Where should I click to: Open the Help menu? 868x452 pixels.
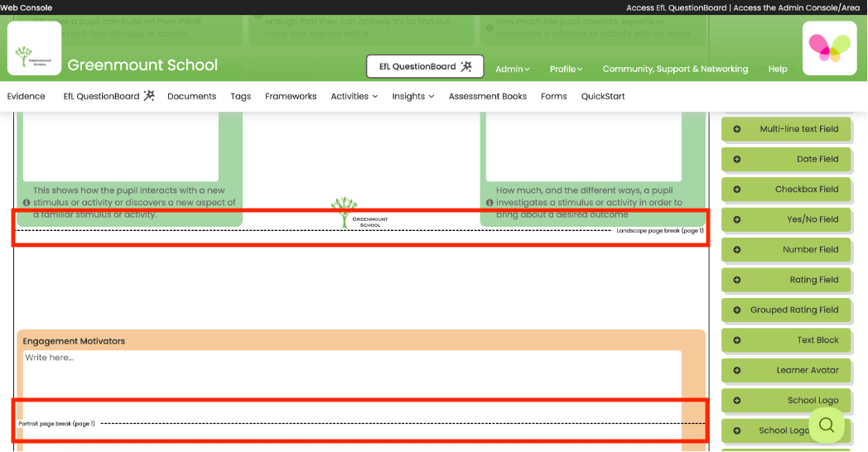[x=778, y=70]
